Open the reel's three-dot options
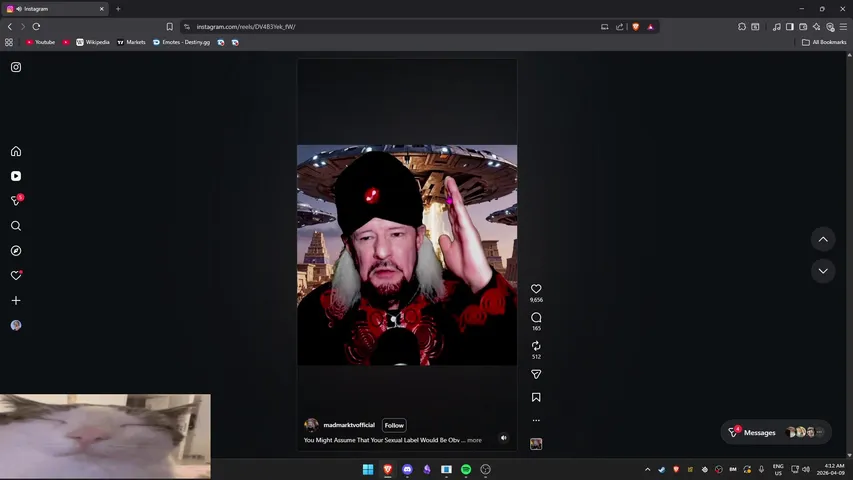 tap(536, 420)
